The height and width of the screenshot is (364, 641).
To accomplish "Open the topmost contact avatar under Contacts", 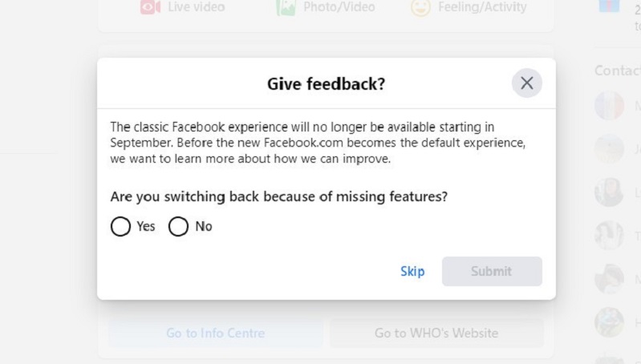I will [x=609, y=106].
